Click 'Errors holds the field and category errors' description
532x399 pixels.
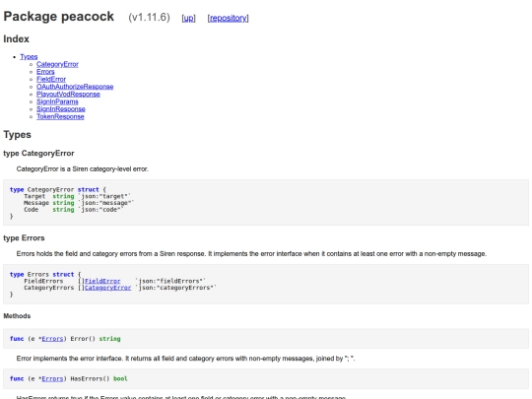tap(251, 254)
